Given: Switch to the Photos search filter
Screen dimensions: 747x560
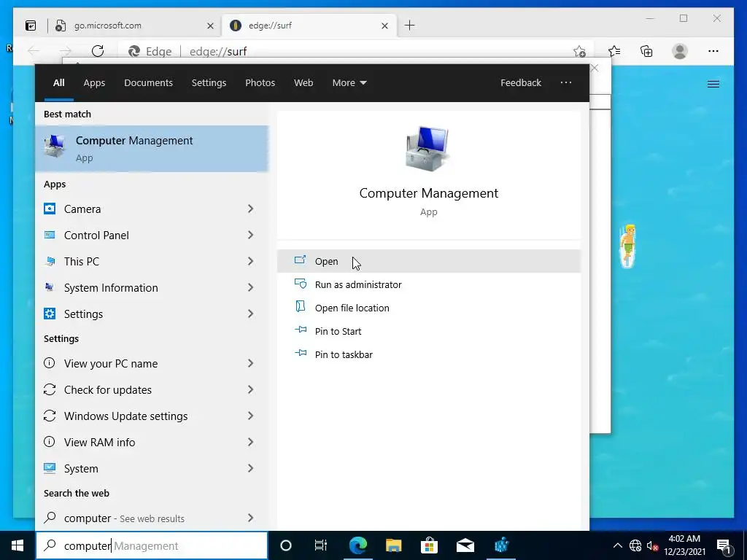Looking at the screenshot, I should click(260, 82).
